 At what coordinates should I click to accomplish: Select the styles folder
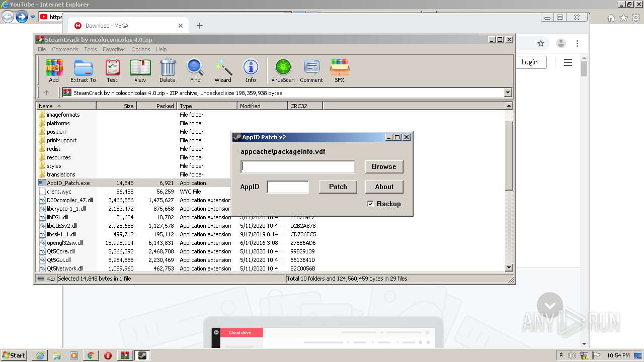54,166
